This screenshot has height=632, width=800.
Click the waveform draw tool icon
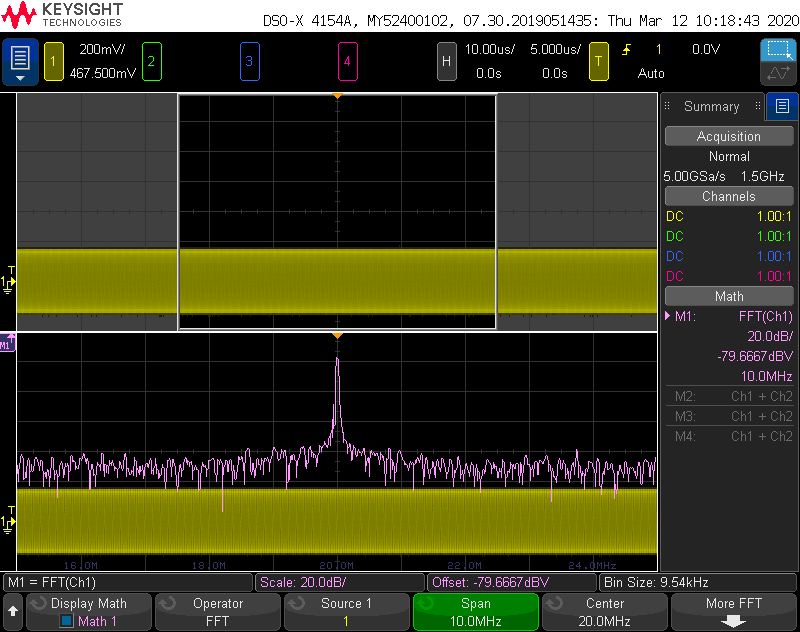coord(778,73)
